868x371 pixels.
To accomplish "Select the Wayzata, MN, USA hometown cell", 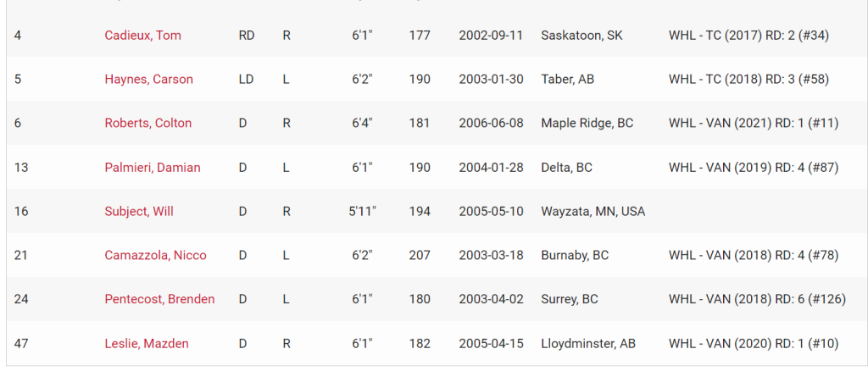I will tap(593, 211).
